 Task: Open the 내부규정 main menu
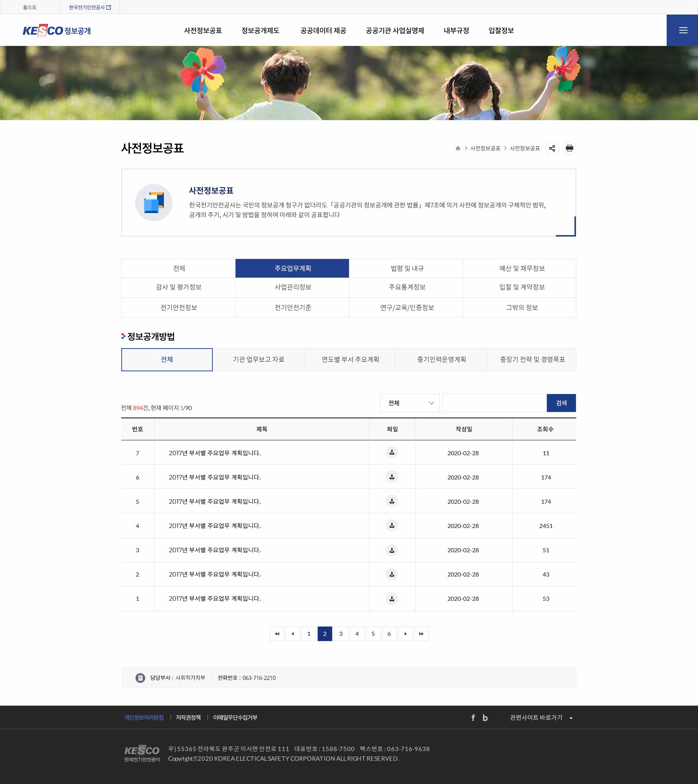pos(456,31)
